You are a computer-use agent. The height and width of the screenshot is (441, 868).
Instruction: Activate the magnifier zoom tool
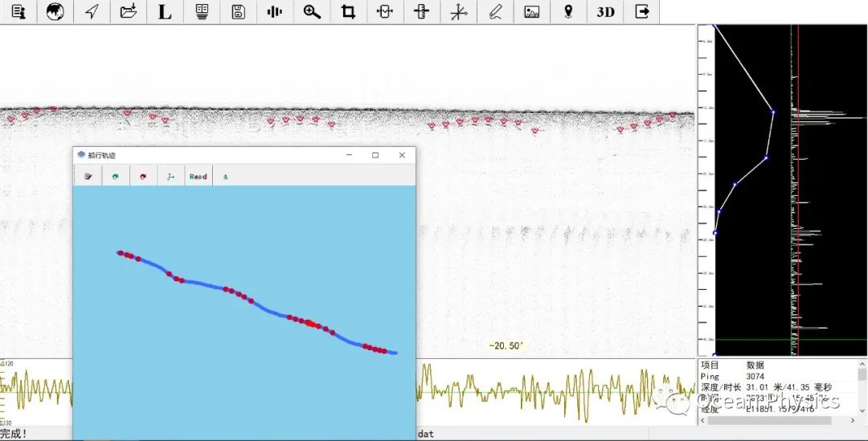pos(312,12)
